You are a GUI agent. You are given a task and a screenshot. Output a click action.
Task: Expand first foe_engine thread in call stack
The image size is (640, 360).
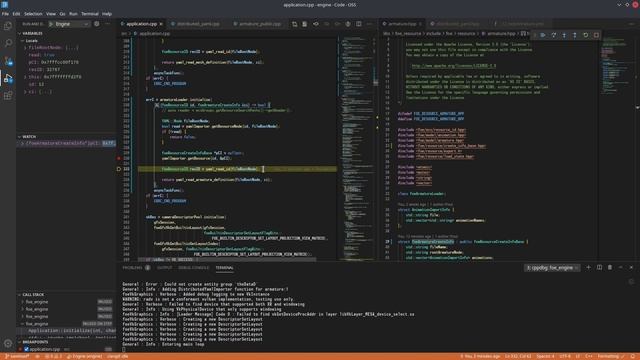click(x=22, y=302)
